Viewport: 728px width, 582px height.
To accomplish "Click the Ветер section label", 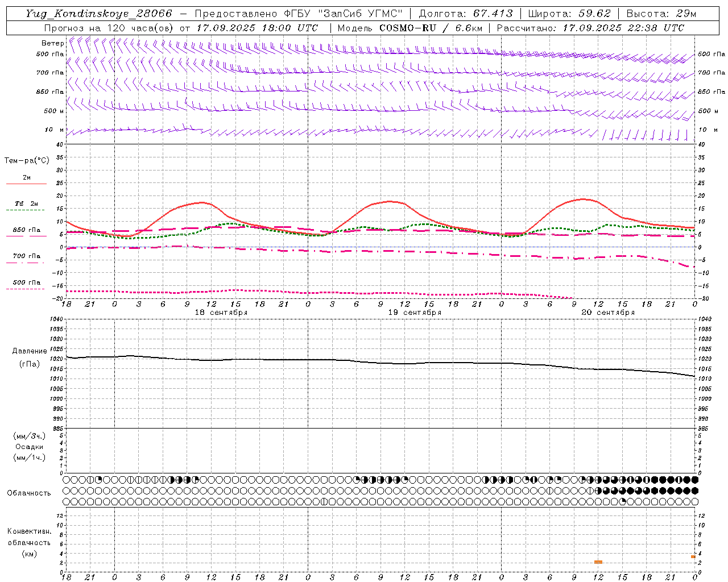I will coord(52,43).
